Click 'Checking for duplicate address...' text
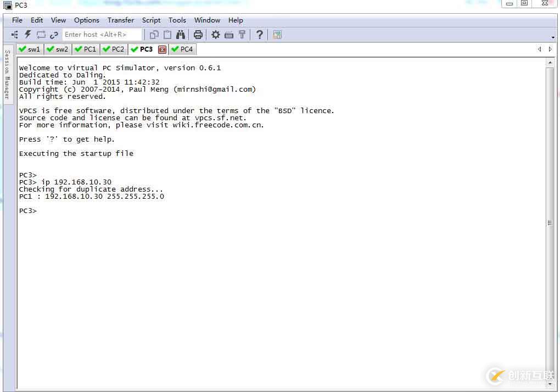The height and width of the screenshot is (392, 560). [91, 189]
